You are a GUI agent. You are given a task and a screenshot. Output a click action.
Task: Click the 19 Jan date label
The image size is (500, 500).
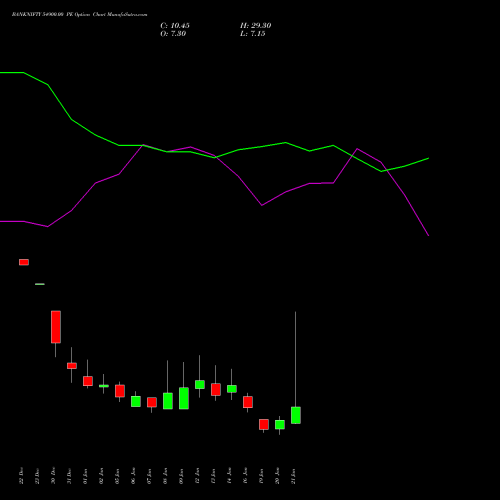[x=262, y=476]
